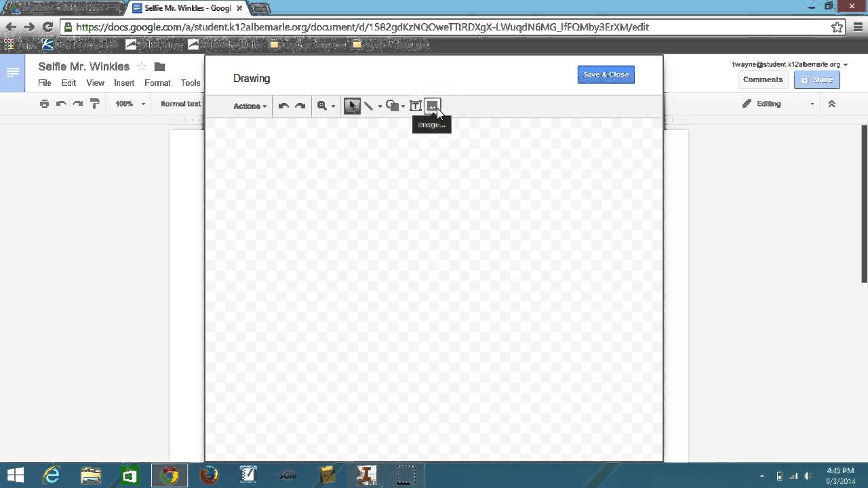Click the Zoom tool magnifier icon

(321, 105)
